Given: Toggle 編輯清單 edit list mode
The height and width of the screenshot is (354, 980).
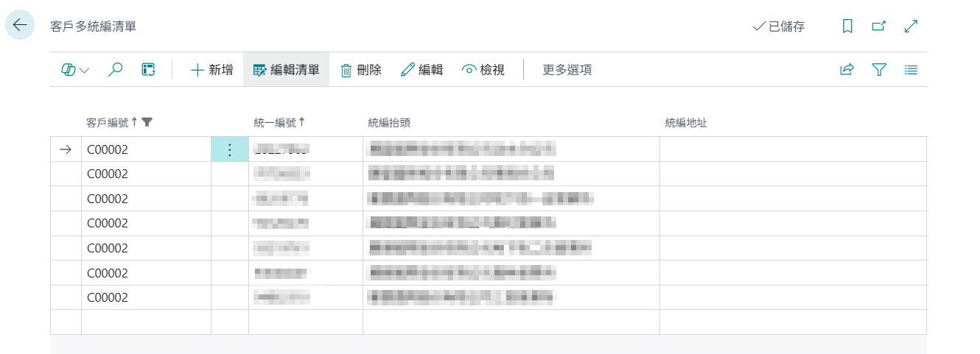Looking at the screenshot, I should [287, 70].
